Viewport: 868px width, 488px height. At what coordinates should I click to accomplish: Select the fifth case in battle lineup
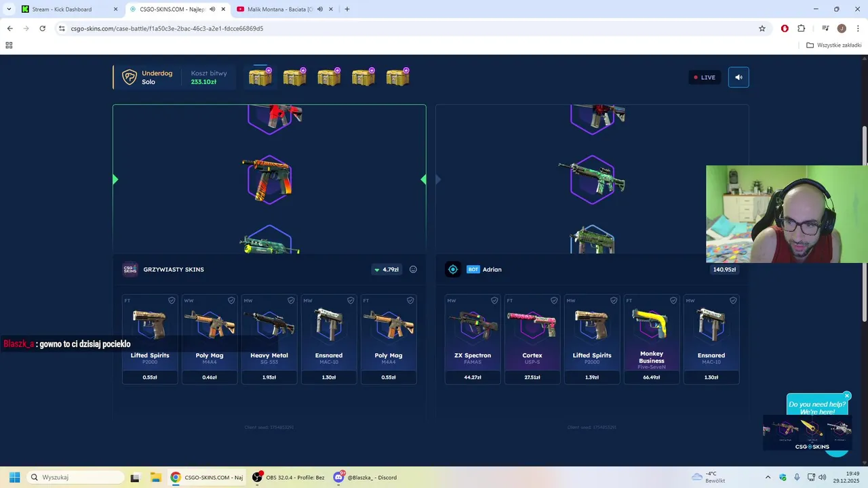(397, 77)
